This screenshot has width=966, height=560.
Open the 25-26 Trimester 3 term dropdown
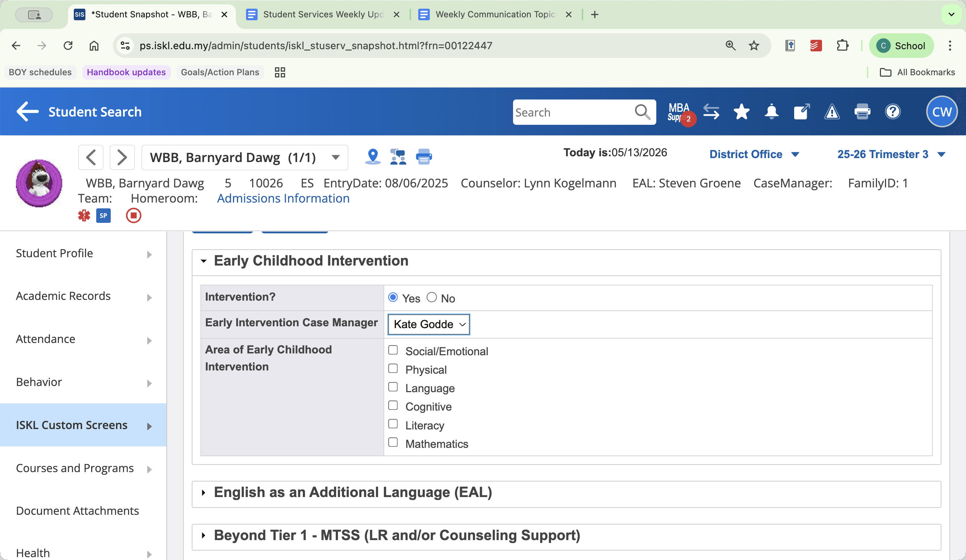(x=891, y=154)
